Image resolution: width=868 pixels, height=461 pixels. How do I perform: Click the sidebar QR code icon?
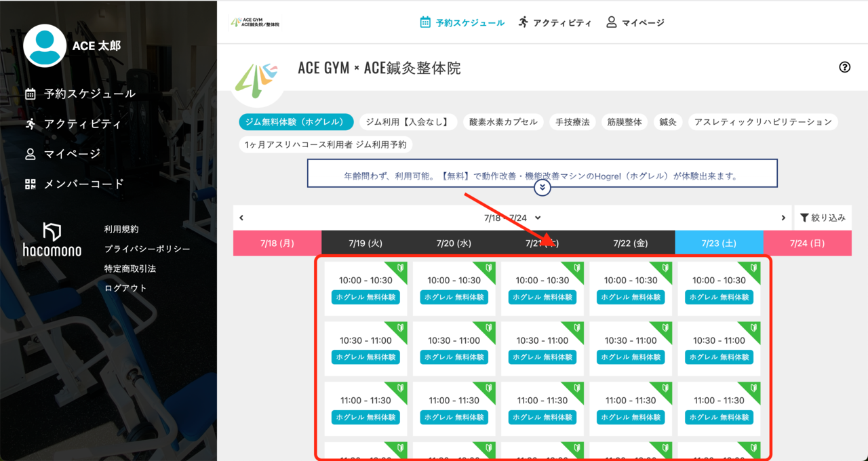coord(30,184)
